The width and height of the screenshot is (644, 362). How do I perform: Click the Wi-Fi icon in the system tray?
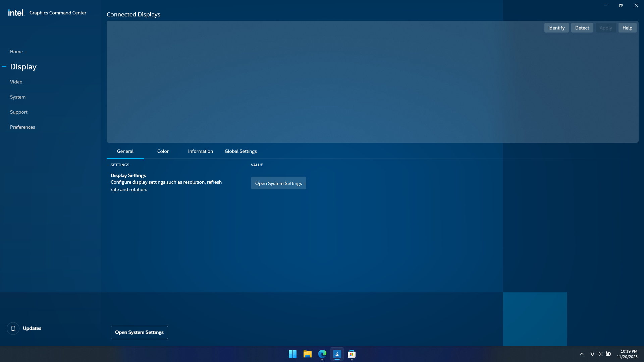click(591, 354)
